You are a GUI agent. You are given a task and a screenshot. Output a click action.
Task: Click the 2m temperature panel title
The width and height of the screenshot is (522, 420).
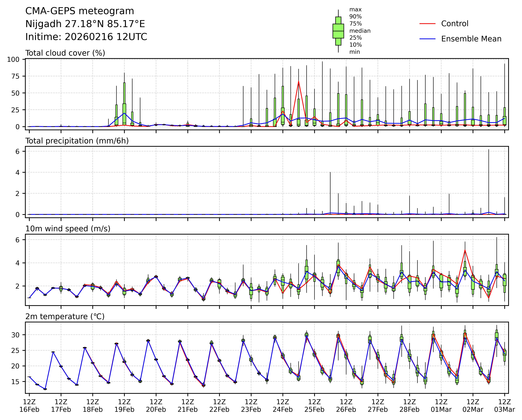pos(65,317)
